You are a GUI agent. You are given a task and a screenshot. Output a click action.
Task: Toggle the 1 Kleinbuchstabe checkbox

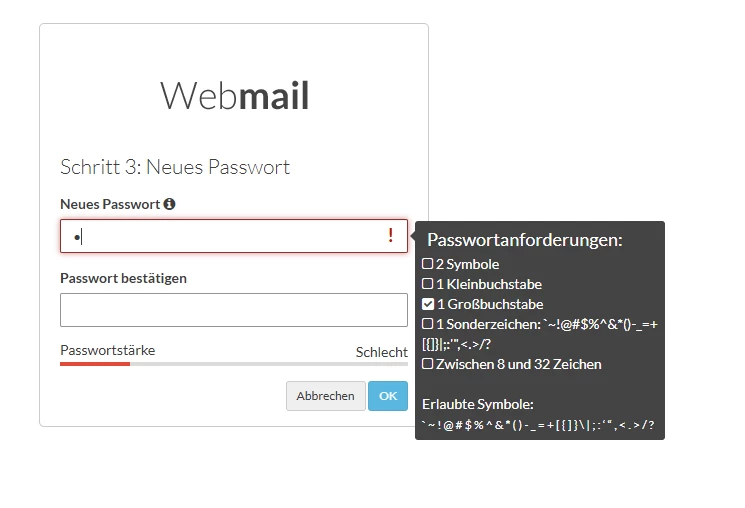coord(428,284)
